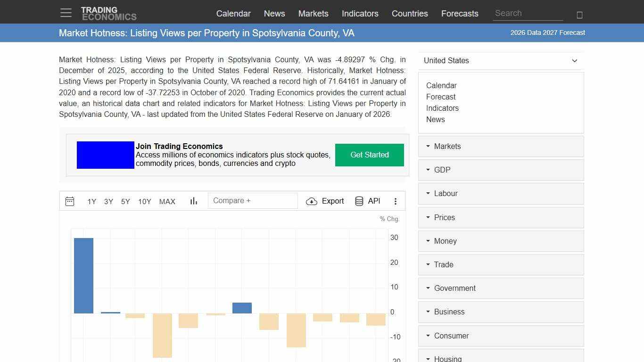Click inside the Compare input field

[x=253, y=200]
